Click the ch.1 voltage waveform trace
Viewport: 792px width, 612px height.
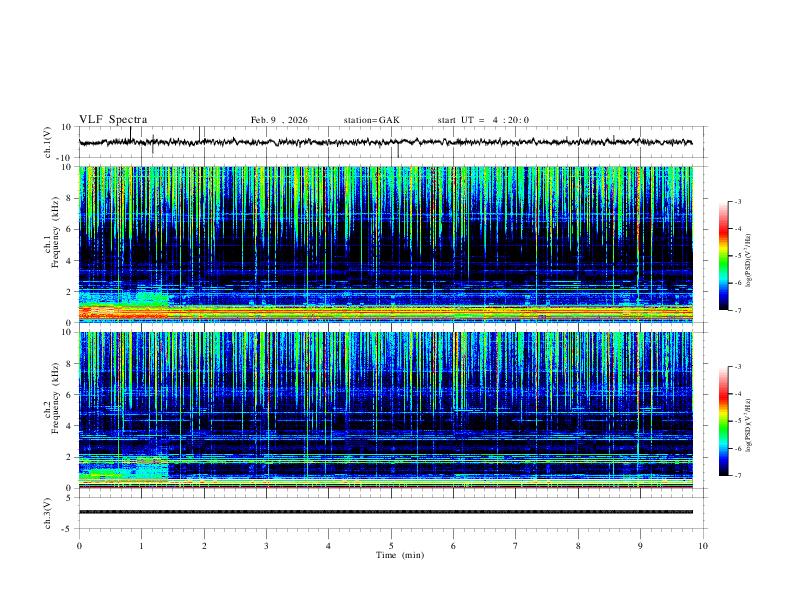click(x=386, y=142)
